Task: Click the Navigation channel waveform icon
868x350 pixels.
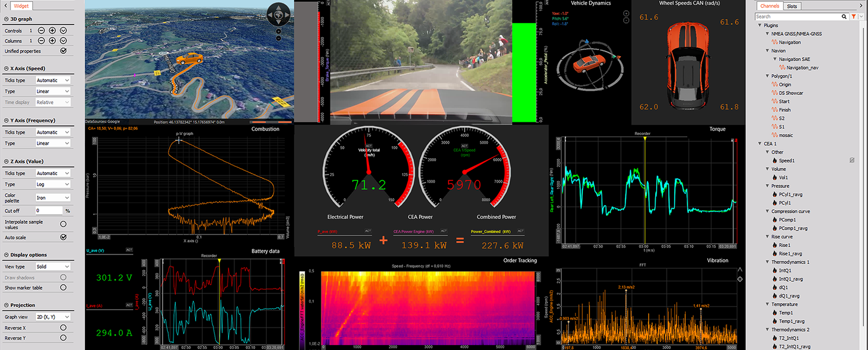Action: click(x=774, y=42)
